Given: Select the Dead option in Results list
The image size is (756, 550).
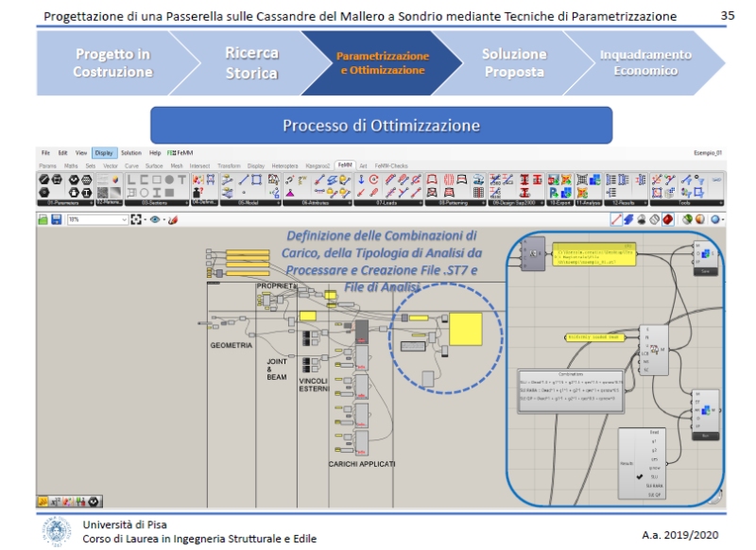Looking at the screenshot, I should click(654, 432).
